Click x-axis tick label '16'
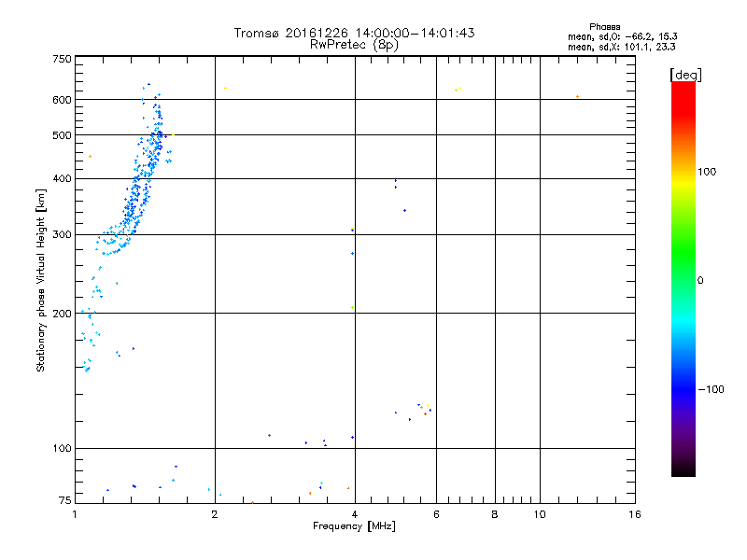 coord(635,514)
